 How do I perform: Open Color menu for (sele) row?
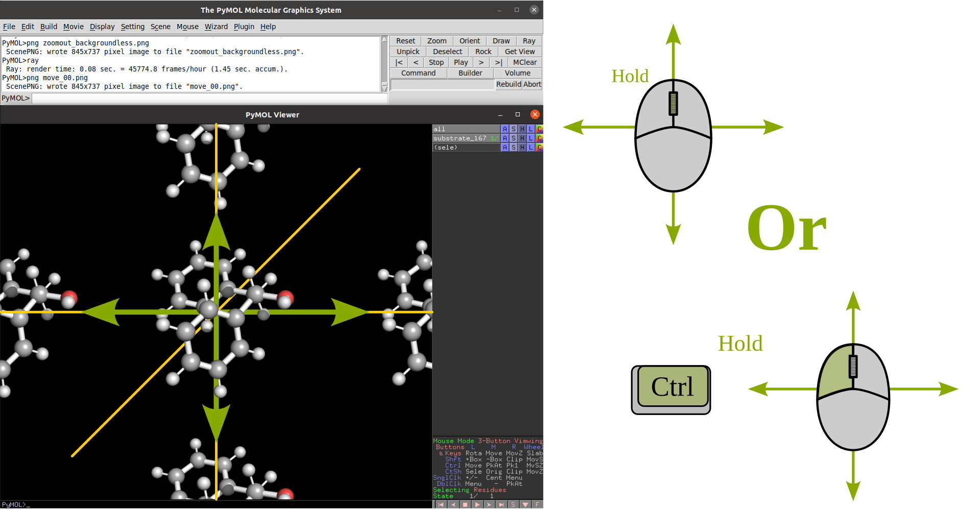pos(539,148)
